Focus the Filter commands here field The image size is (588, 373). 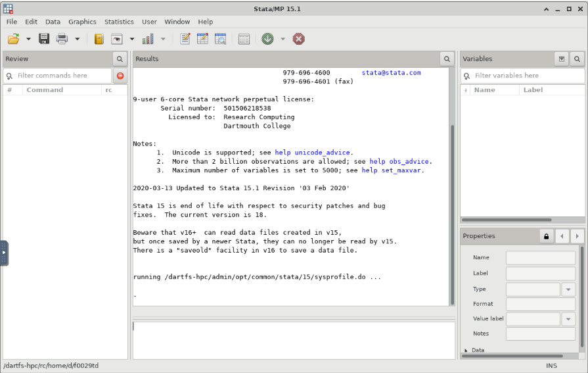(57, 76)
